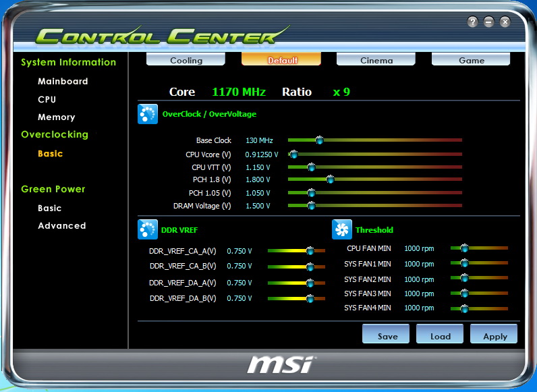Open the Game profile tab
The image size is (537, 392).
(x=471, y=60)
